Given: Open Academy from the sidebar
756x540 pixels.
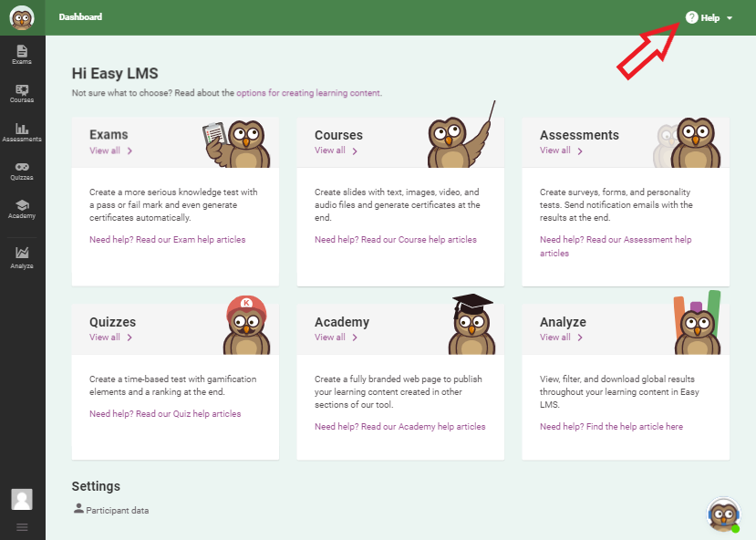Looking at the screenshot, I should [22, 209].
